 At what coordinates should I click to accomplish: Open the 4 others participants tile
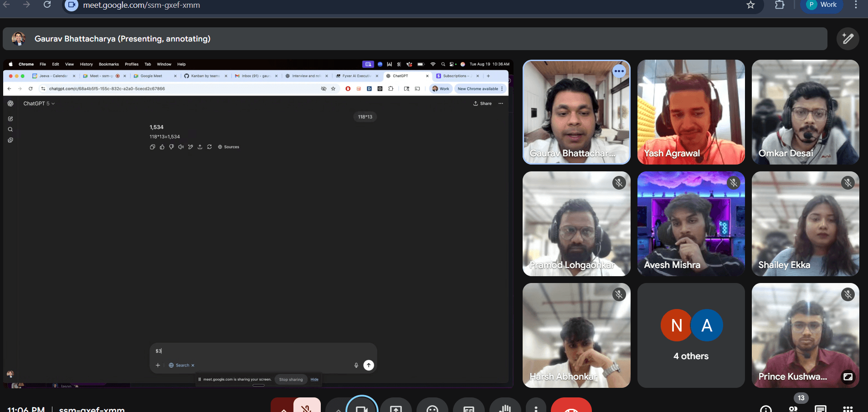point(691,335)
